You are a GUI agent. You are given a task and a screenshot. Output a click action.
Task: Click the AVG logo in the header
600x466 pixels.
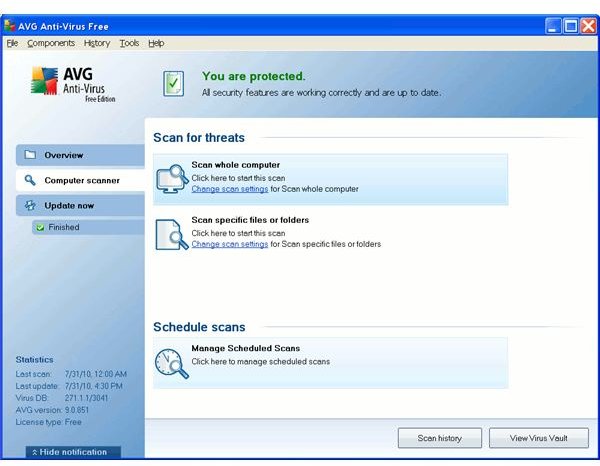[x=73, y=84]
